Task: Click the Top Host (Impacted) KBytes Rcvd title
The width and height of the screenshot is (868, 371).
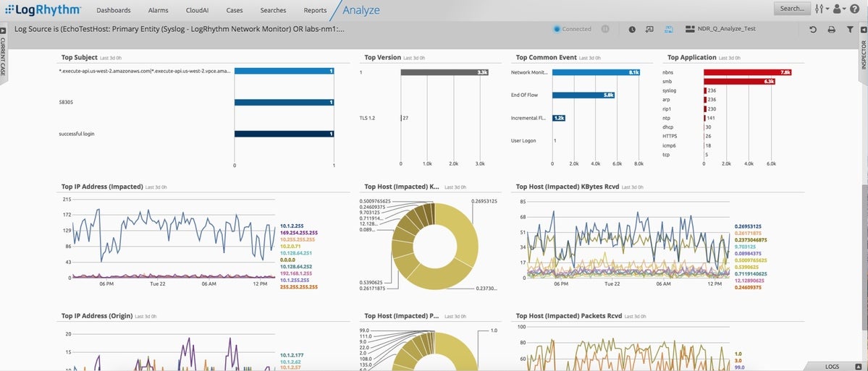Action: (x=568, y=187)
